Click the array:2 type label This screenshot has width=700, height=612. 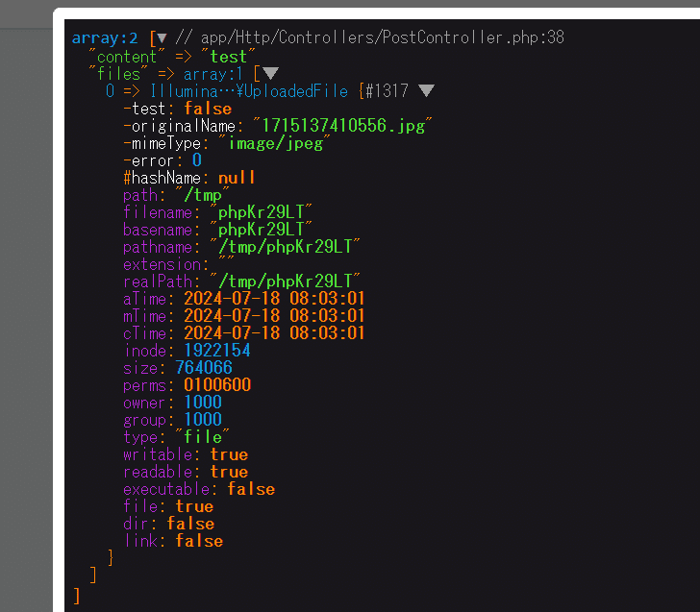click(x=105, y=38)
